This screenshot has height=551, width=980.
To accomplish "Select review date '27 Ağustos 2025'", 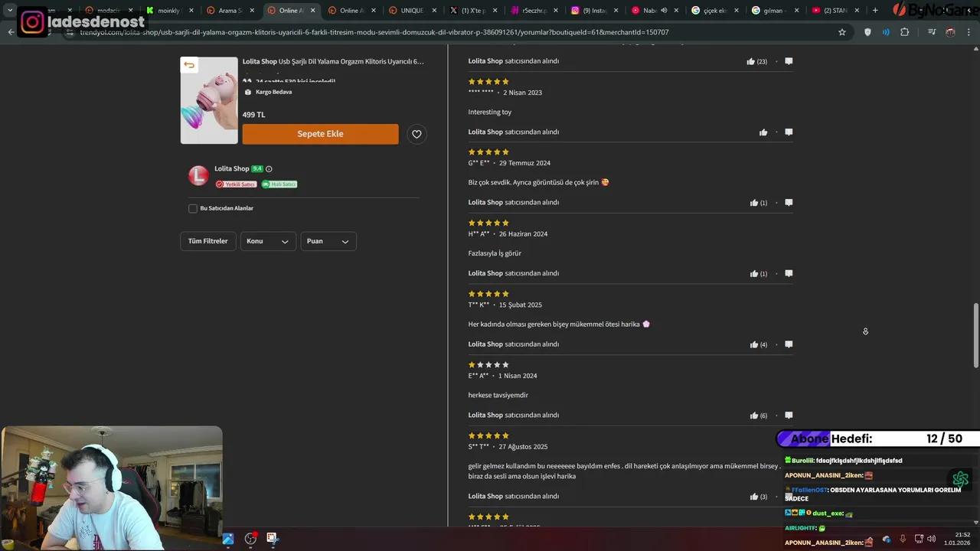I will point(524,447).
